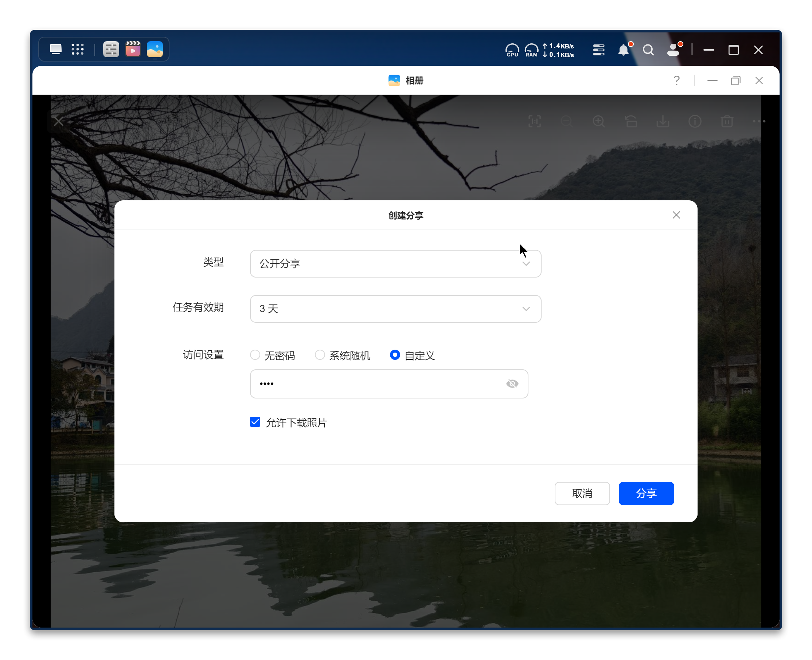
Task: Select the 无密码 radio option
Action: pyautogui.click(x=255, y=355)
